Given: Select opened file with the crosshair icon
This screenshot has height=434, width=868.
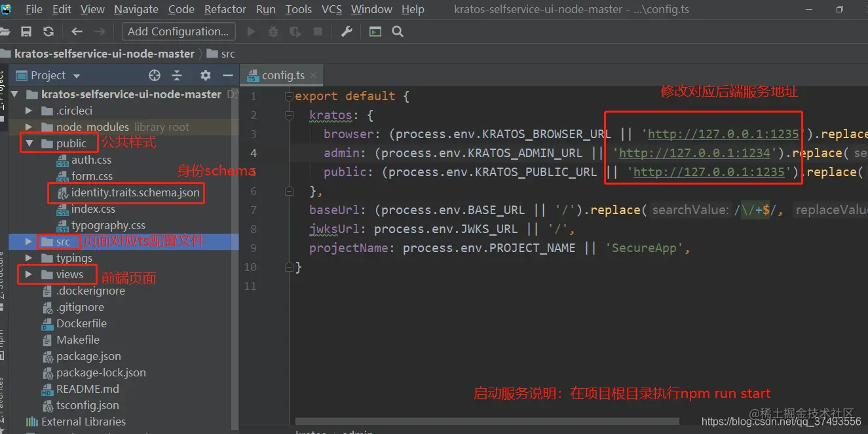Looking at the screenshot, I should pos(155,75).
